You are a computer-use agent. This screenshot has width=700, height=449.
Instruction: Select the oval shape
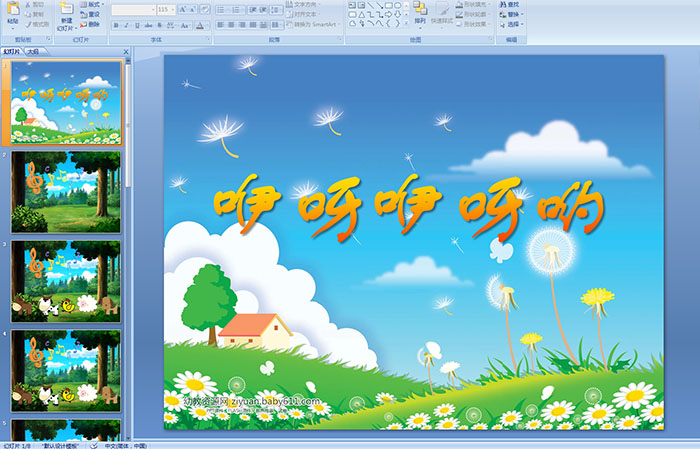point(397,5)
